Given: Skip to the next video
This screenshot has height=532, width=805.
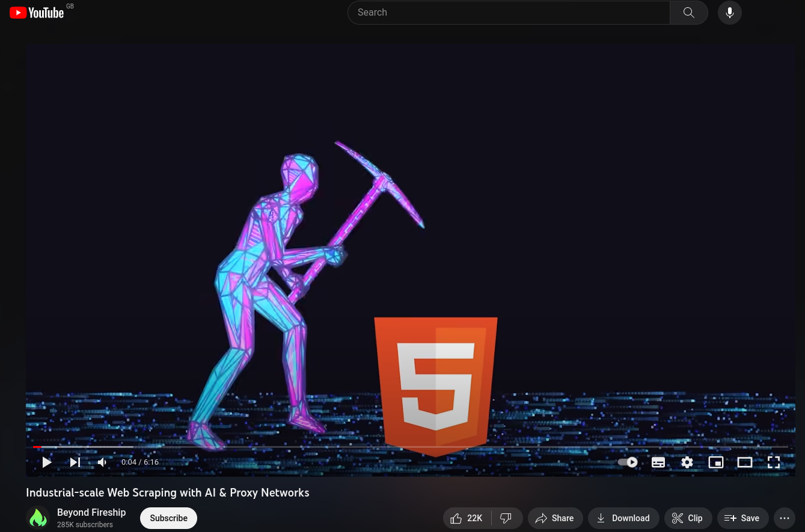Looking at the screenshot, I should [x=75, y=462].
